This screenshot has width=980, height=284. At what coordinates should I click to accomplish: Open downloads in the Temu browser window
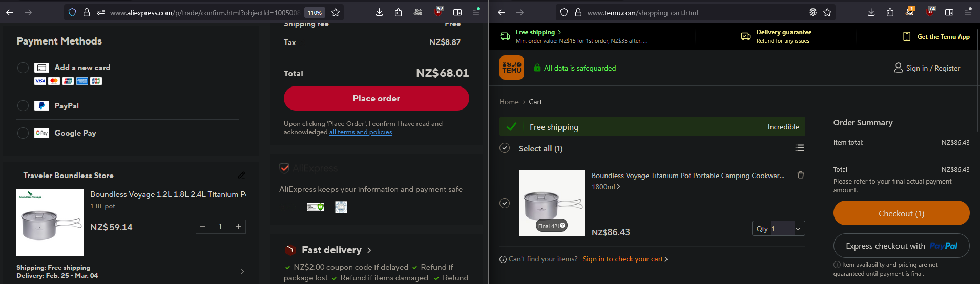tap(871, 12)
